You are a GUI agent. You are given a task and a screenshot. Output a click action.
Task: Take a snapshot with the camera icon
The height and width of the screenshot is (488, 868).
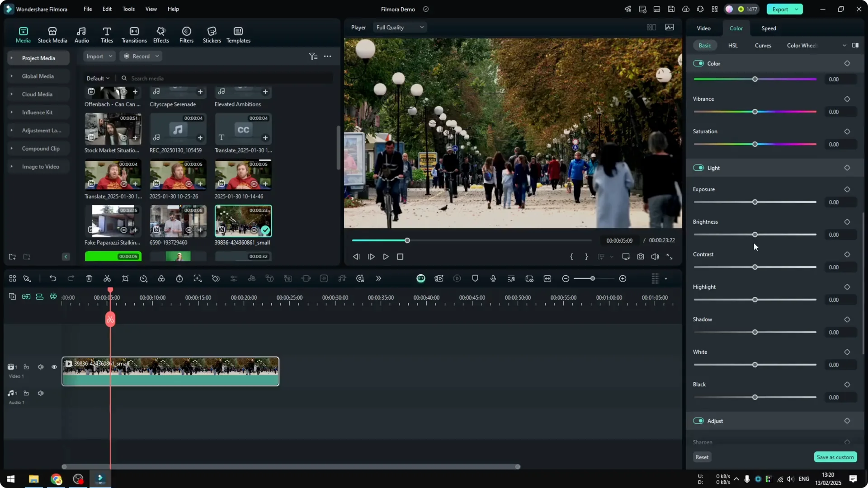click(641, 257)
